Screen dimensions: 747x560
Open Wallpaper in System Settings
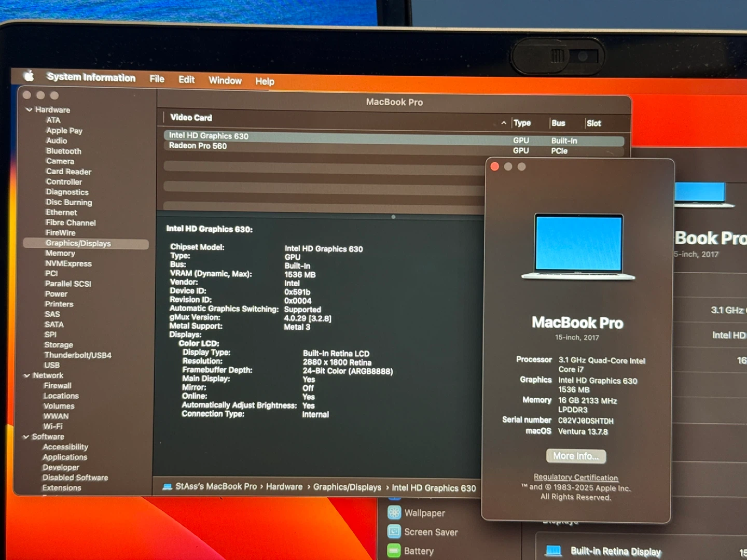pyautogui.click(x=416, y=513)
